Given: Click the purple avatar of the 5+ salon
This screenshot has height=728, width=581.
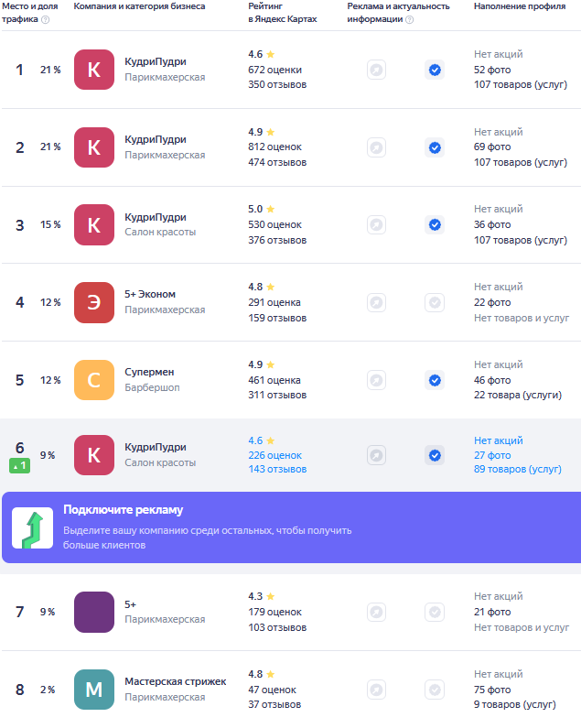Looking at the screenshot, I should pos(94,612).
